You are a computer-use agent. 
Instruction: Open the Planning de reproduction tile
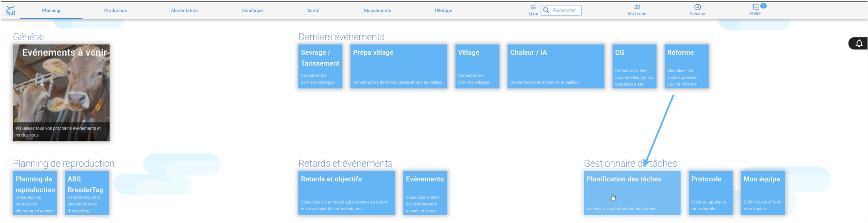tap(35, 193)
